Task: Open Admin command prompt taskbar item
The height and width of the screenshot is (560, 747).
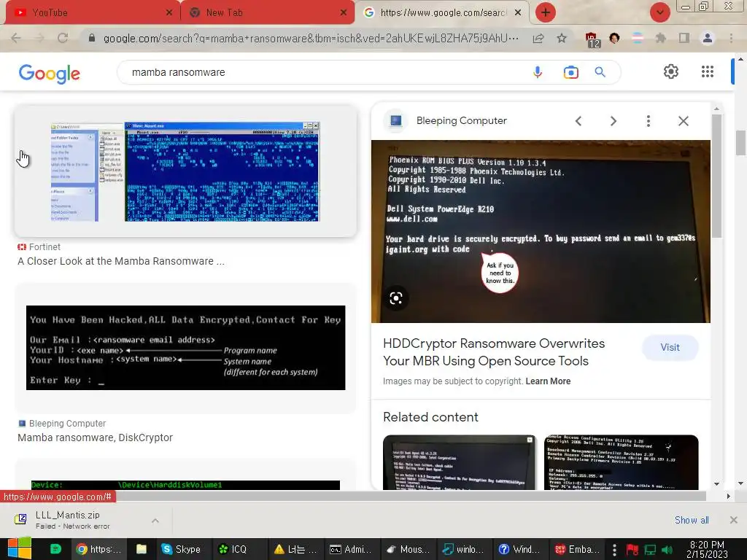Action: [x=350, y=549]
